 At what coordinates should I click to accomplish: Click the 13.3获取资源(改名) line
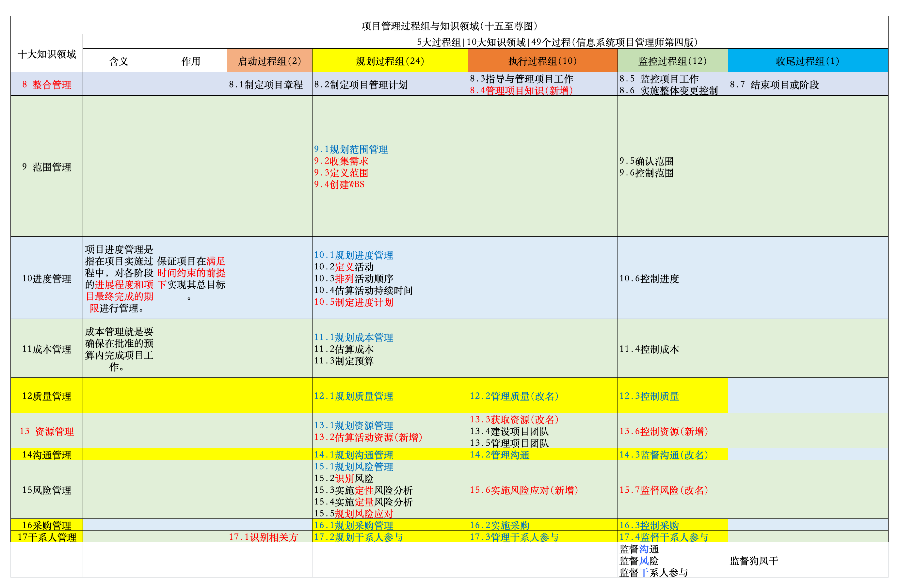[514, 419]
